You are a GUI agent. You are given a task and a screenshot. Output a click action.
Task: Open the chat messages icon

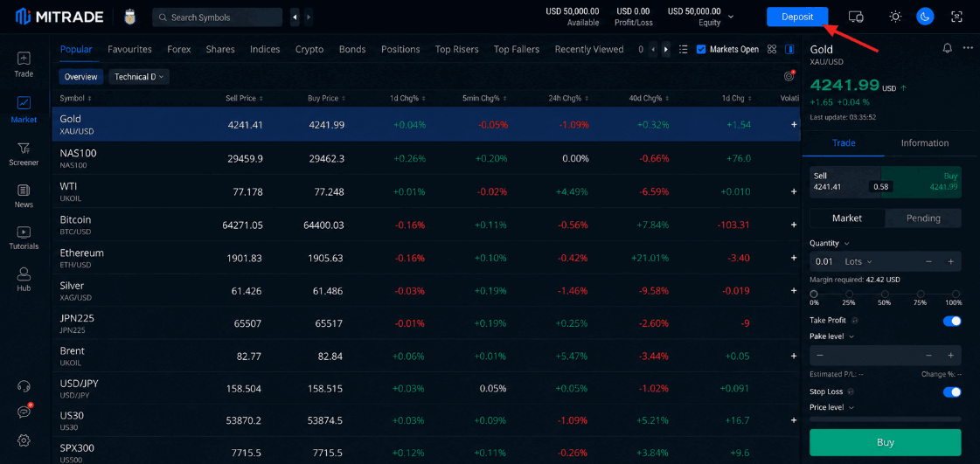click(24, 412)
